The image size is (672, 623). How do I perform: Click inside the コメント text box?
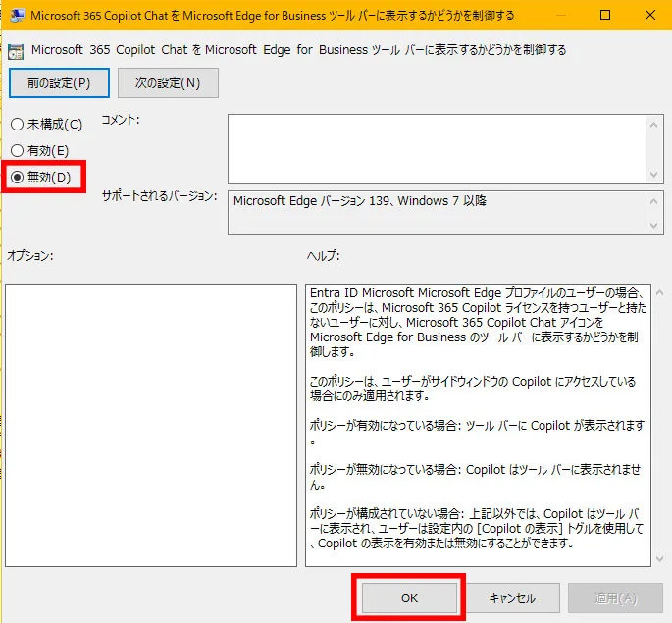438,149
